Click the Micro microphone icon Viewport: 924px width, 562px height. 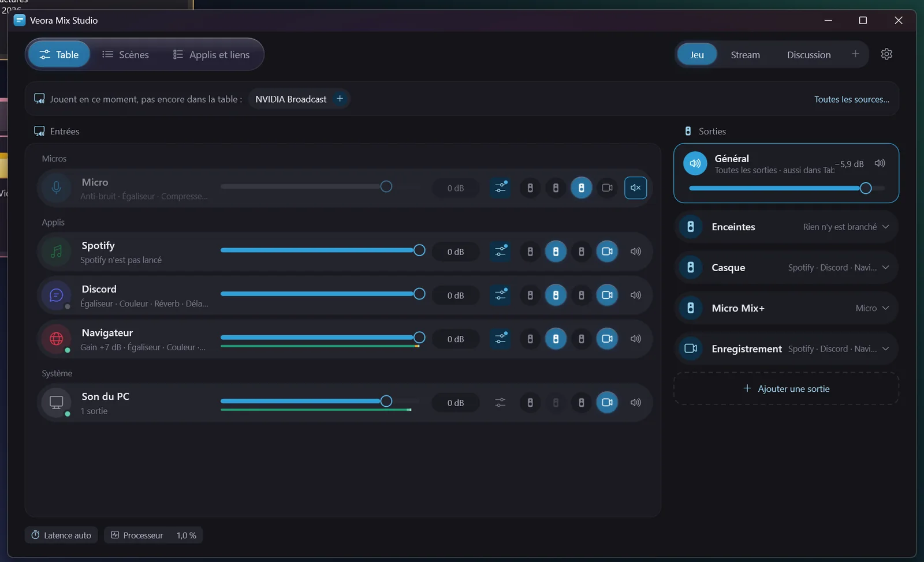(x=56, y=188)
